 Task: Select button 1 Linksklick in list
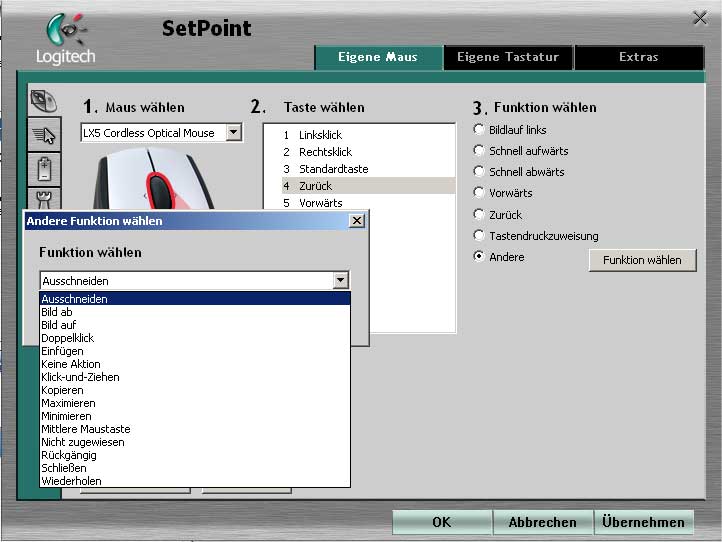pyautogui.click(x=368, y=135)
